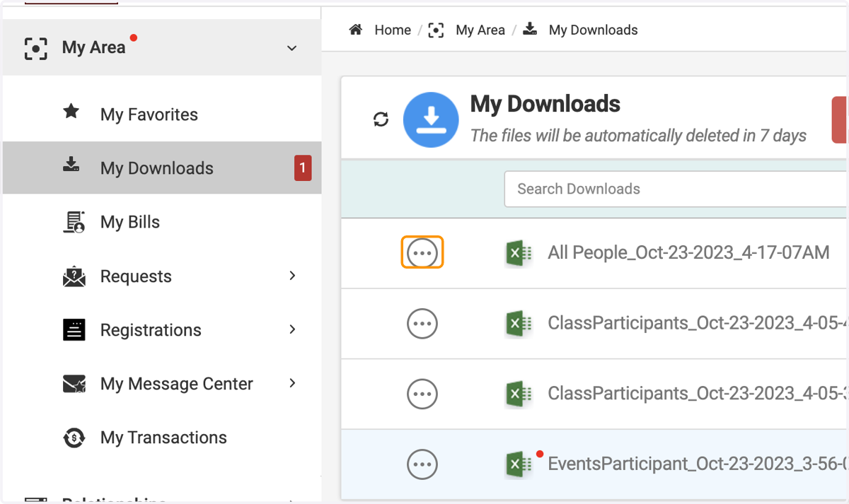
Task: Click the My Area focus icon in sidebar
Action: [x=36, y=48]
